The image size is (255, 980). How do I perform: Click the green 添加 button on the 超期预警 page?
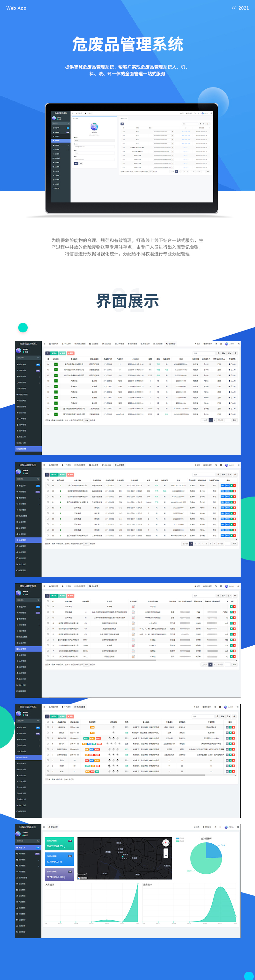coord(54,353)
